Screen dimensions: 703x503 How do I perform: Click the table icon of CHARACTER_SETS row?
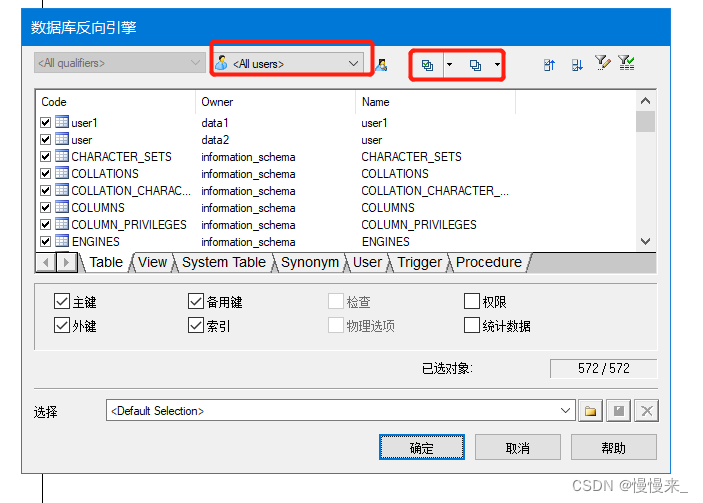pyautogui.click(x=62, y=156)
